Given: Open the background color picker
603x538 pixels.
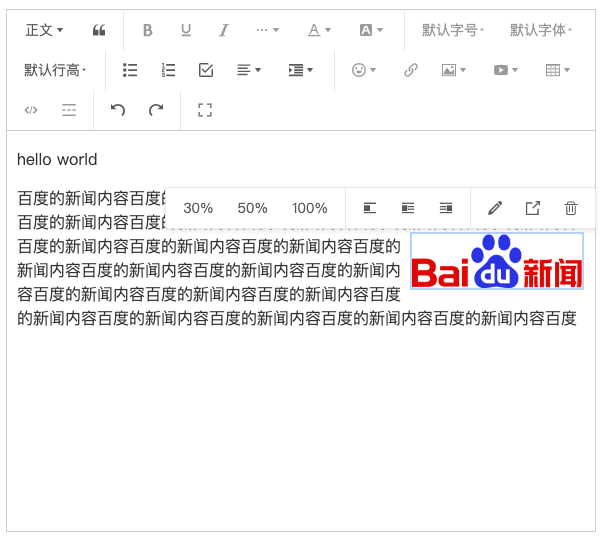Looking at the screenshot, I should pyautogui.click(x=371, y=30).
